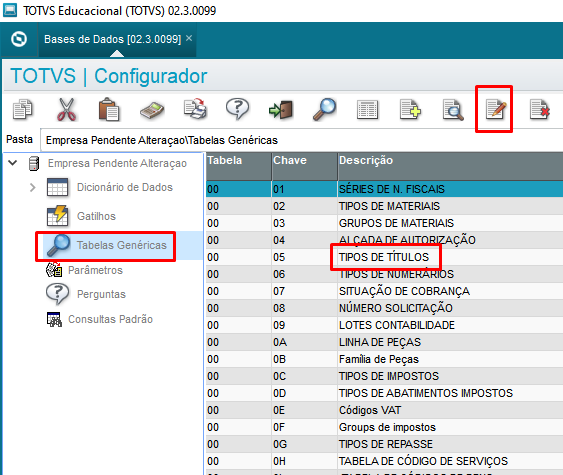Click the printer/spool toolbar icon

click(x=195, y=109)
